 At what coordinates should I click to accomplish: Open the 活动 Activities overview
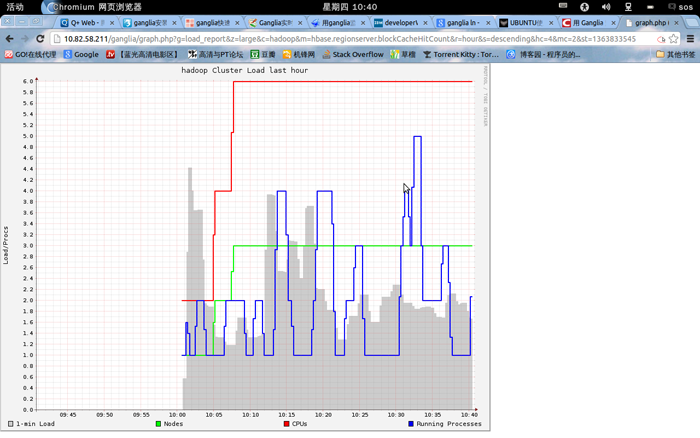click(14, 7)
